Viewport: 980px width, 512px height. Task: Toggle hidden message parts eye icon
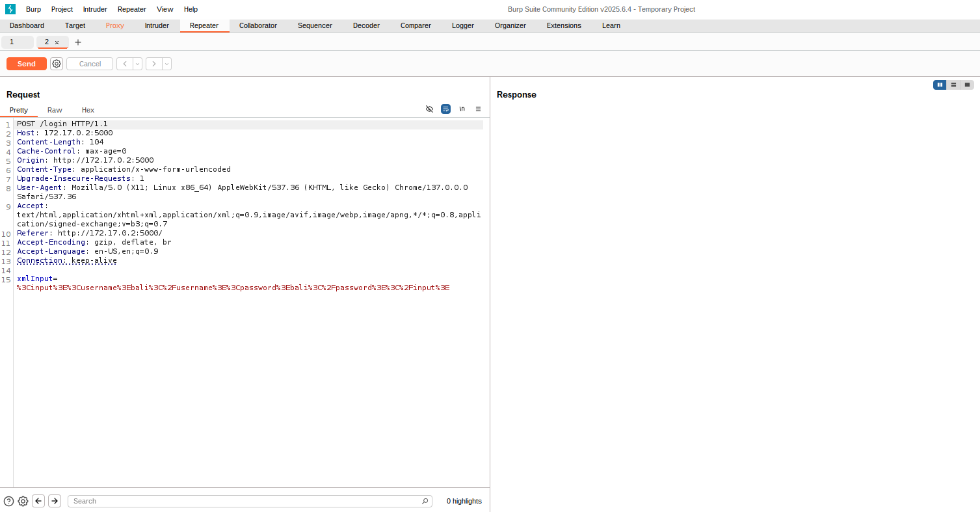429,109
